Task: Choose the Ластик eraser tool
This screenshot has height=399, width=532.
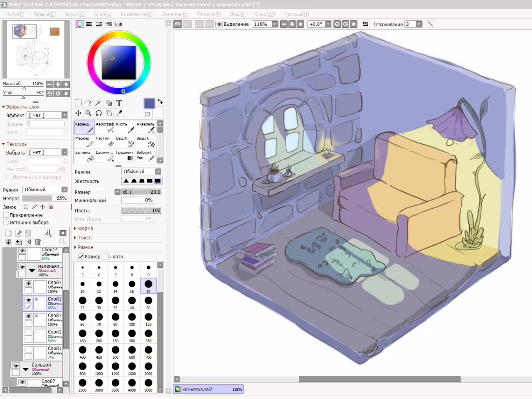Action: coord(105,142)
